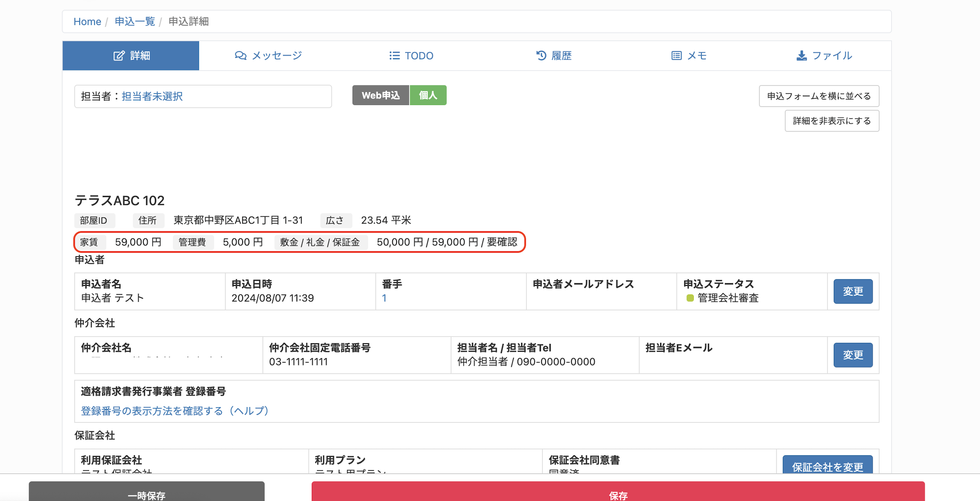980x501 pixels.
Task: Switch to the メッセージ tab
Action: (268, 56)
